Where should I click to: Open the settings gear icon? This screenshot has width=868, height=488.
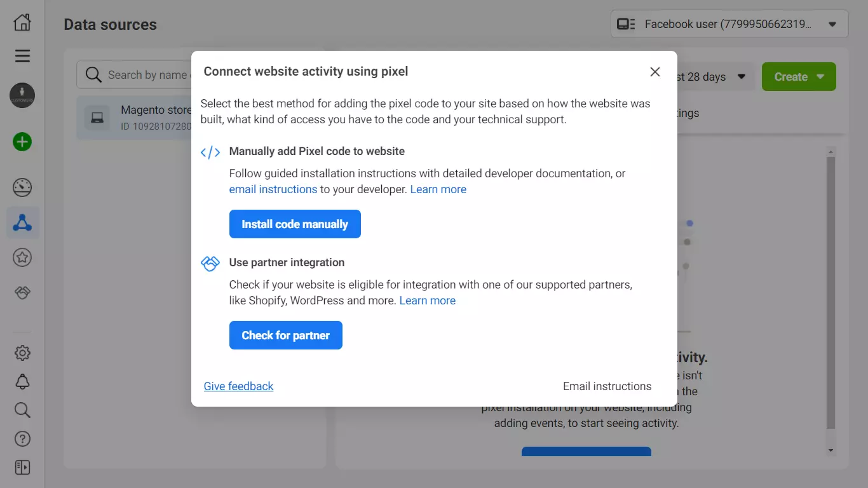point(22,353)
